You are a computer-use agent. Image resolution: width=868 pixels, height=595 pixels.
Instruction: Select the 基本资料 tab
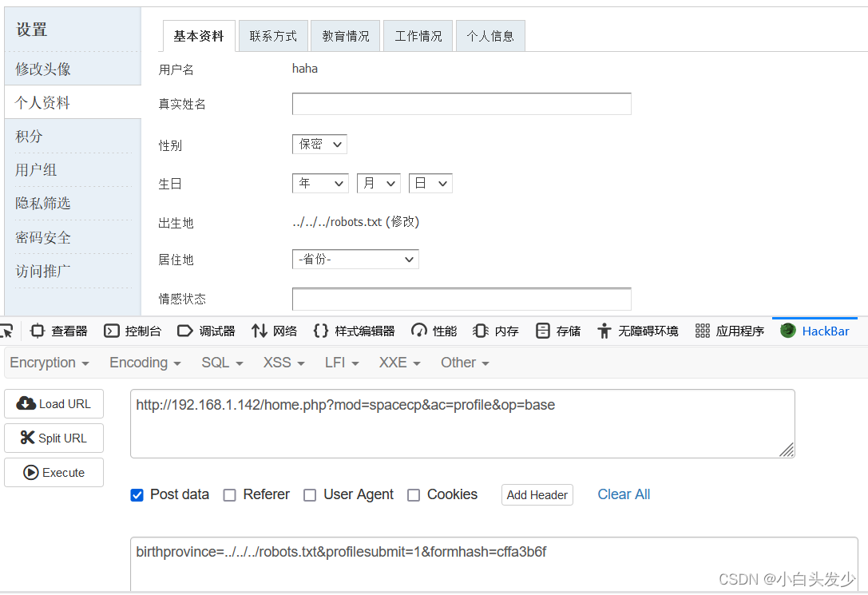199,36
